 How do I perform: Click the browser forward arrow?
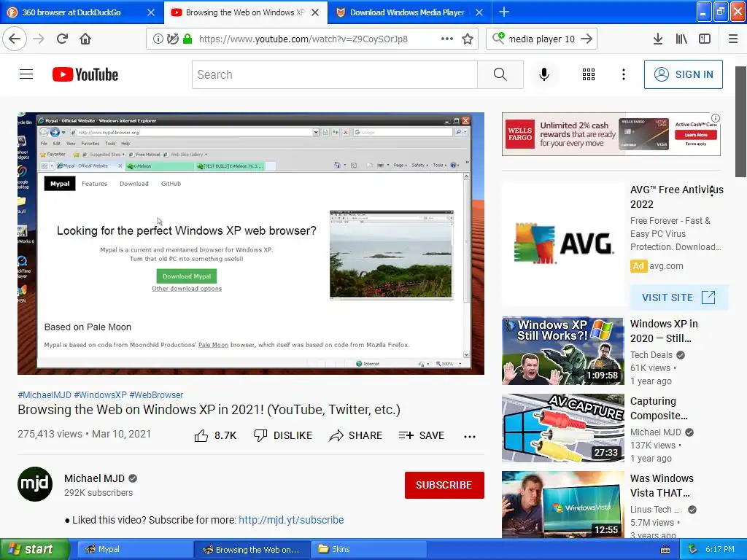pyautogui.click(x=39, y=39)
